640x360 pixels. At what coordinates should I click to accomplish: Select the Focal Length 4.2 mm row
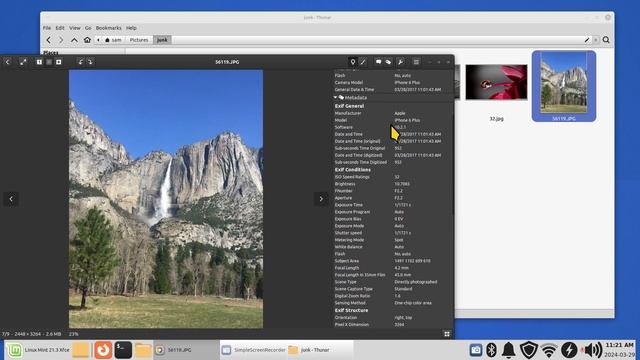(392, 268)
